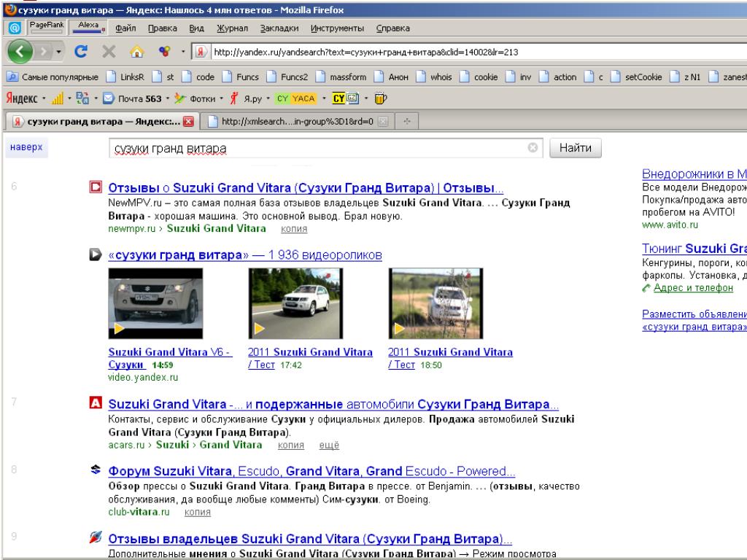The width and height of the screenshot is (747, 560).
Task: Open Я.ру on the Yandex toolbar
Action: click(x=247, y=98)
